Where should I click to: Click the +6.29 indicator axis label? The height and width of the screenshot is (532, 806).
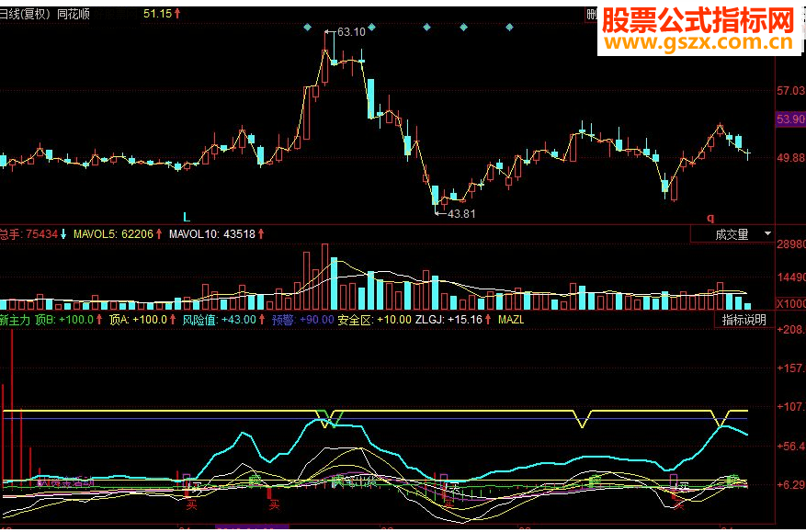(x=790, y=485)
